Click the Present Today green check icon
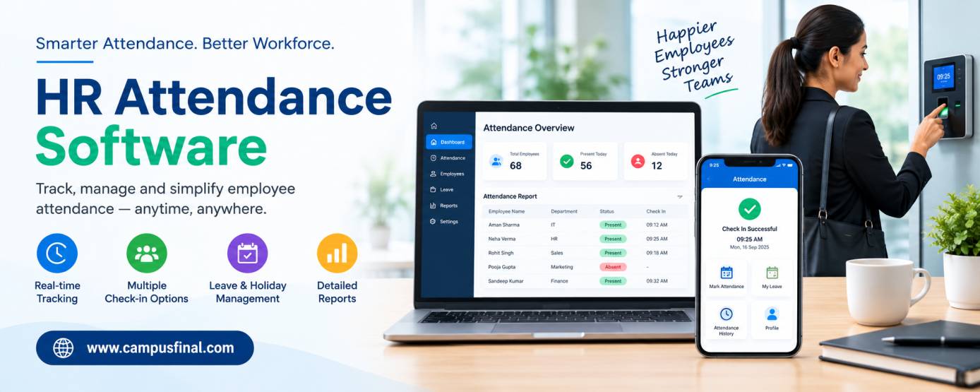 click(567, 161)
